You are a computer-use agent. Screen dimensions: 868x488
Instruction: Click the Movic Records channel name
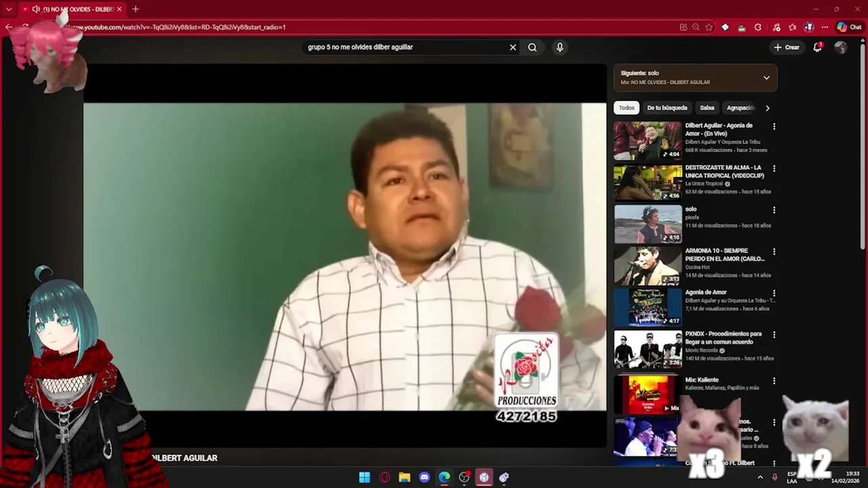point(701,350)
